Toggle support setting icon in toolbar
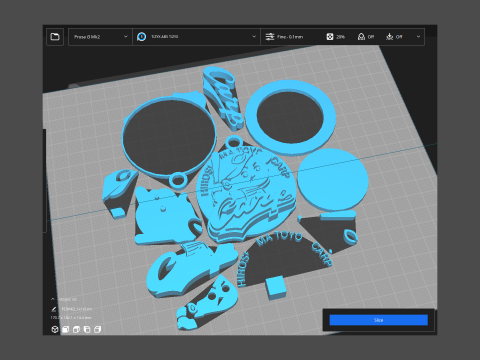480x360 pixels. tap(361, 37)
